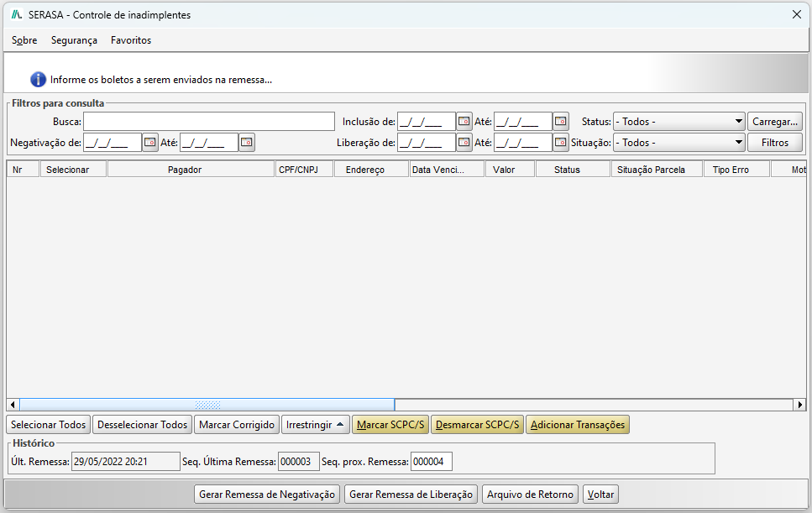Open calendar for Inclusão Até date
The image size is (812, 513).
tap(561, 122)
